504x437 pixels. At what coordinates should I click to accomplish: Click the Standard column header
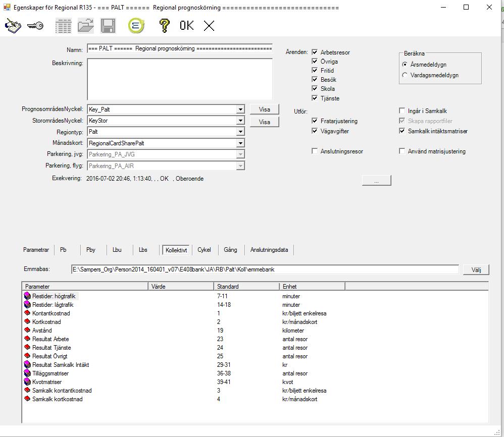point(246,287)
